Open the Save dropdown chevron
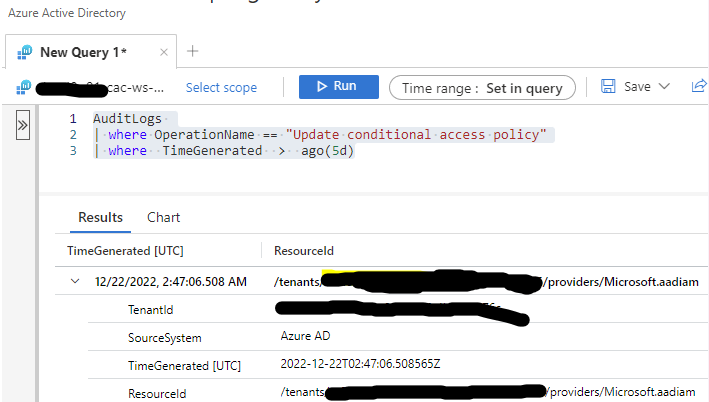709x402 pixels. 664,86
